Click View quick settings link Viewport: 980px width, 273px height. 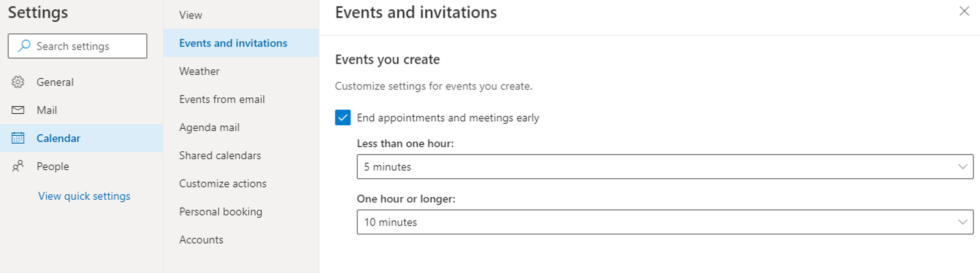(84, 196)
